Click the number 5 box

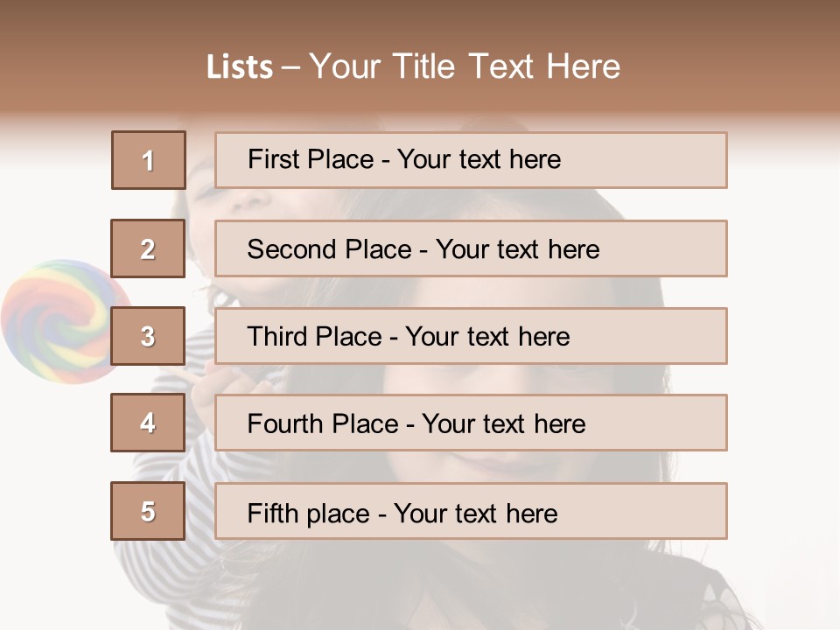(148, 511)
